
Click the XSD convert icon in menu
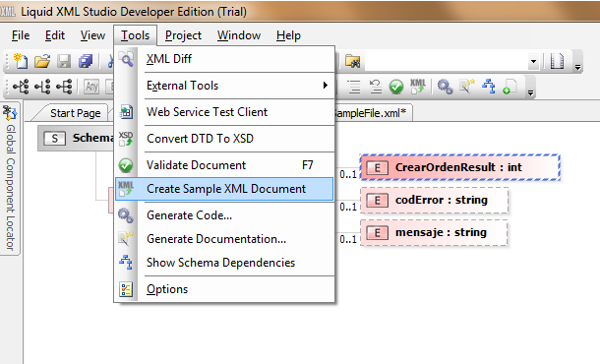click(x=126, y=139)
